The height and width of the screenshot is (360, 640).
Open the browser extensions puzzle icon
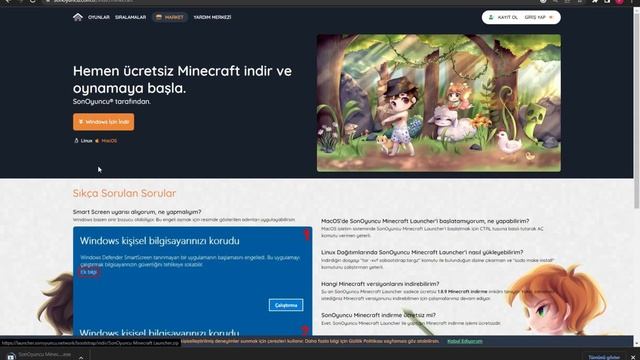point(595,2)
